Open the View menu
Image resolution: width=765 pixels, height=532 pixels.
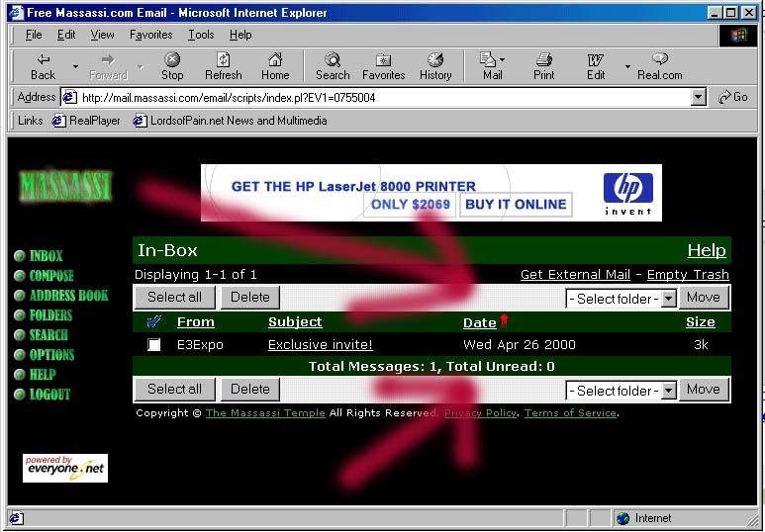tap(103, 35)
